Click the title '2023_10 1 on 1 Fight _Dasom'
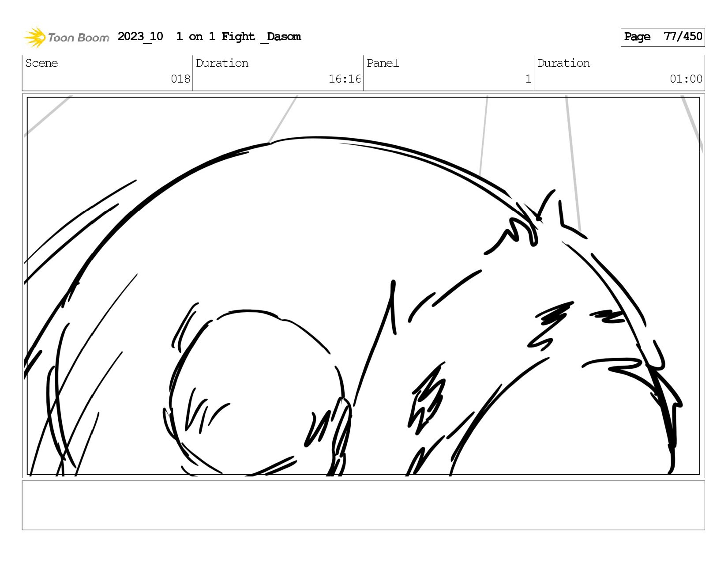Image resolution: width=728 pixels, height=563 pixels. [209, 37]
